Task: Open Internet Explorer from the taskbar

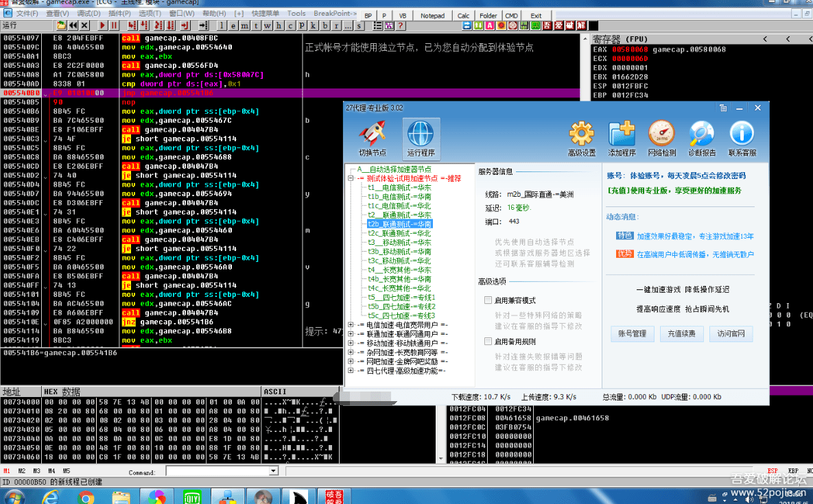Action: pyautogui.click(x=50, y=497)
